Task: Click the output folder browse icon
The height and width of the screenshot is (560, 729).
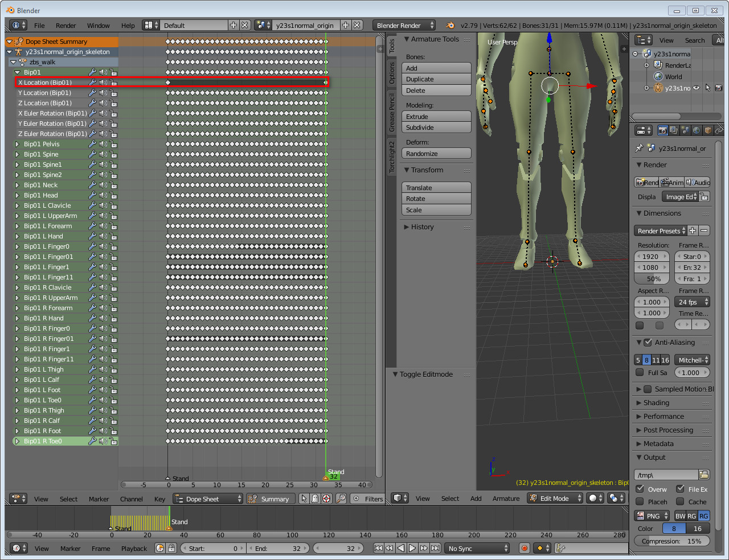Action: pyautogui.click(x=704, y=475)
